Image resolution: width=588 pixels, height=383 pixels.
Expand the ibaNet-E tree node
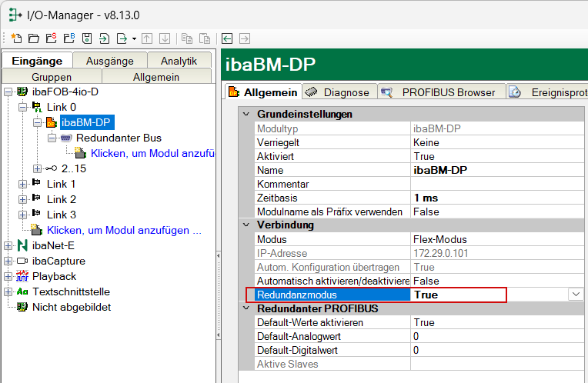[x=8, y=245]
